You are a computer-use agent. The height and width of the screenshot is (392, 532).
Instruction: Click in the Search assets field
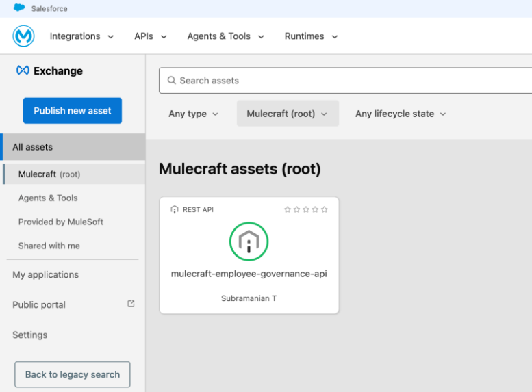(x=342, y=81)
